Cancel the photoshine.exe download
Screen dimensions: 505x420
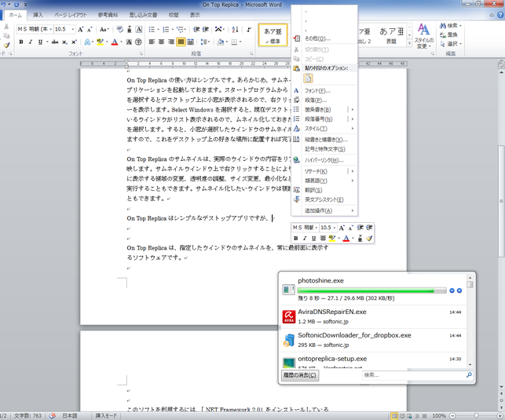459,290
